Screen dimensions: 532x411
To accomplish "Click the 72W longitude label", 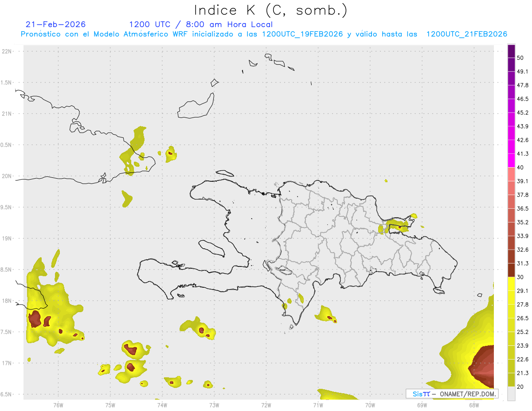I will [266, 405].
